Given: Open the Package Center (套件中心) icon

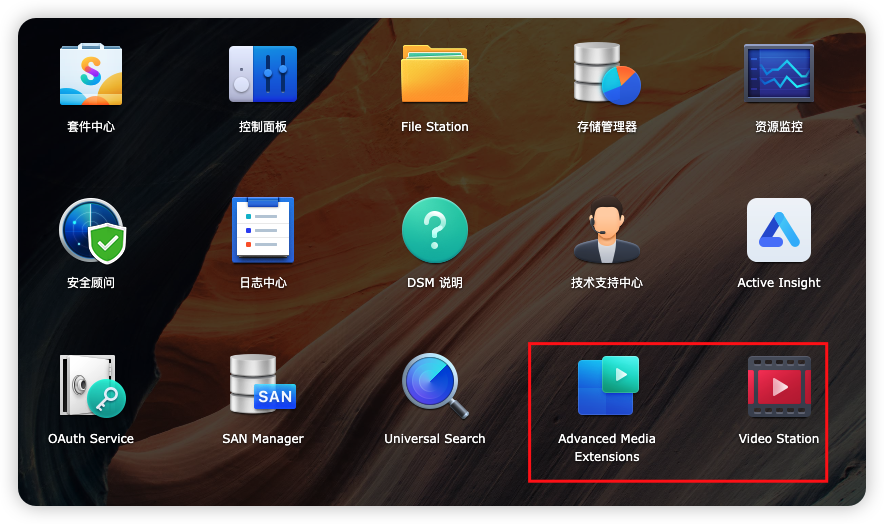Looking at the screenshot, I should (91, 74).
